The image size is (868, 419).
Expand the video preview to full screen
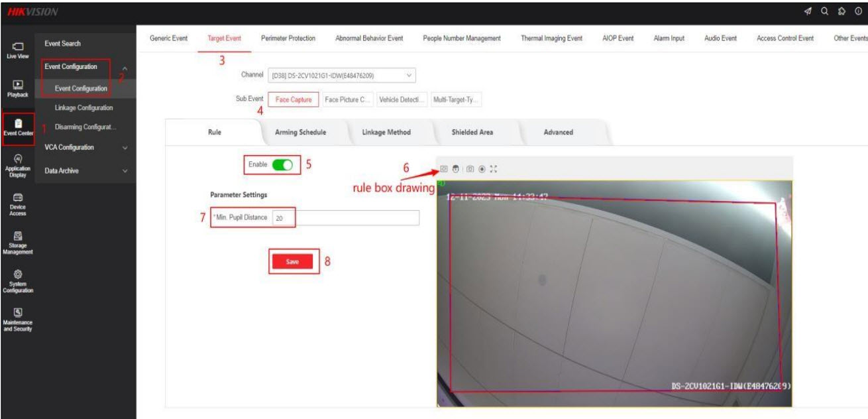point(493,169)
